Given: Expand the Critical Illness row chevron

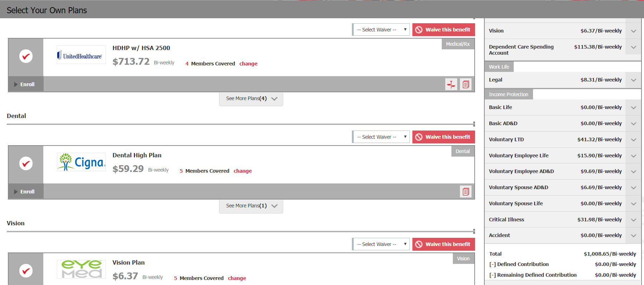Looking at the screenshot, I should pyautogui.click(x=633, y=220).
